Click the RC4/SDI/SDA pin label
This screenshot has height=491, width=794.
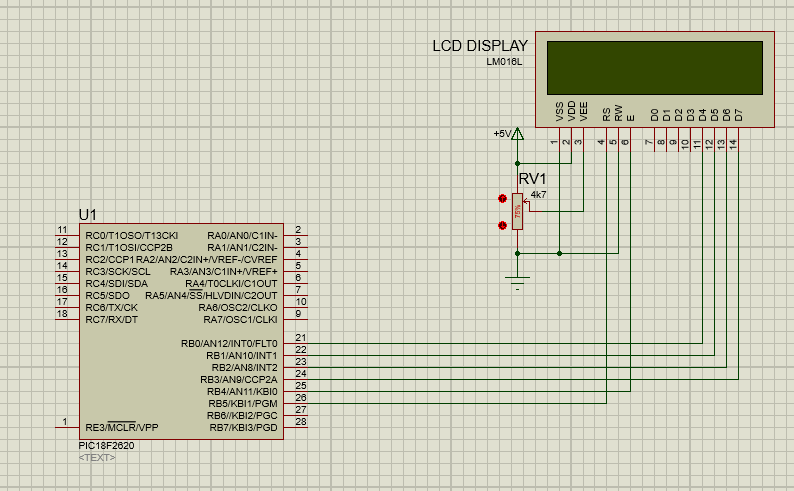point(116,283)
